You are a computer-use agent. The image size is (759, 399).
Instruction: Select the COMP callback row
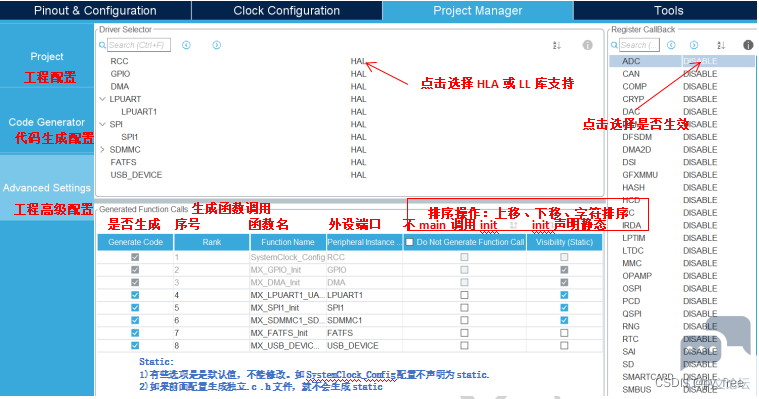click(682, 86)
